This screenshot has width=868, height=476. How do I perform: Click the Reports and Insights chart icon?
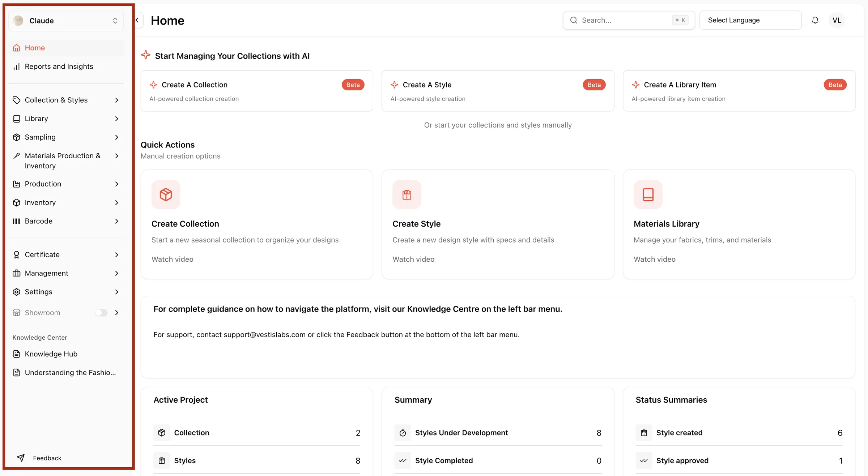[17, 67]
